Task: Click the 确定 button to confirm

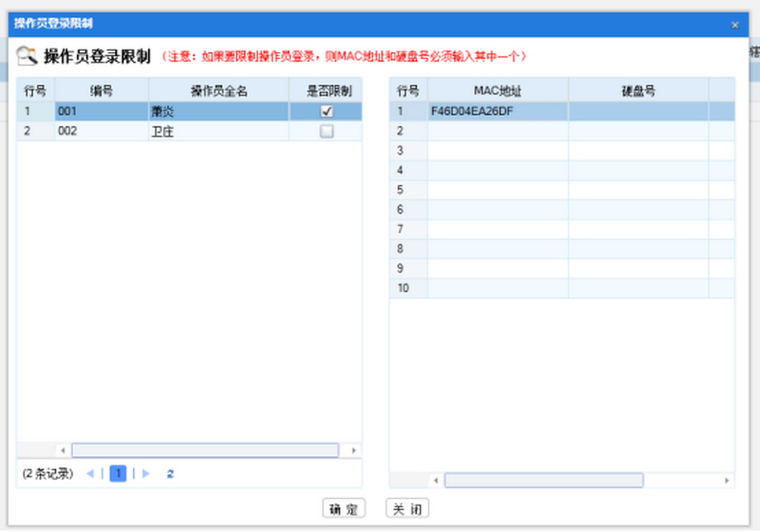Action: [344, 509]
